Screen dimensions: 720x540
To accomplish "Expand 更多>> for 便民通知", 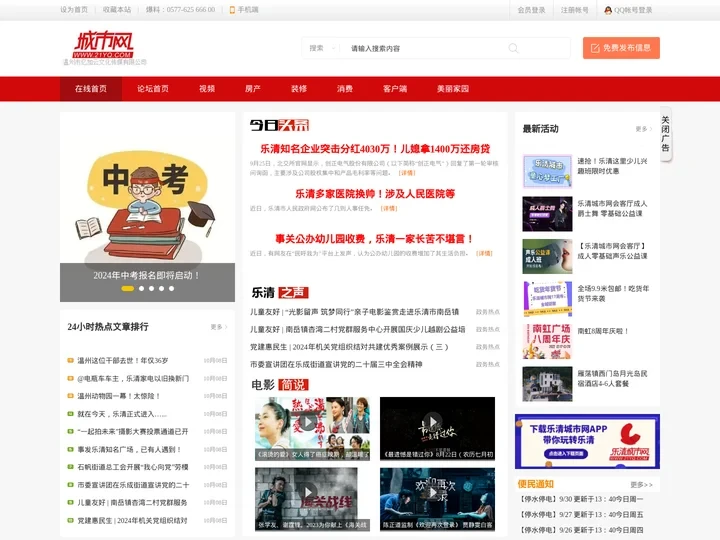I will point(641,484).
